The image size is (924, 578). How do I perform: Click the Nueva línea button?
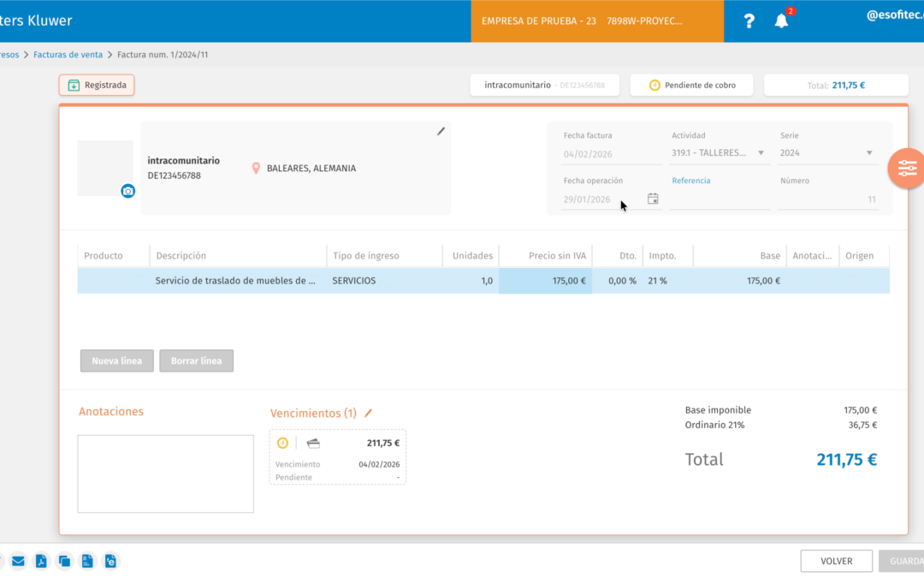[116, 361]
